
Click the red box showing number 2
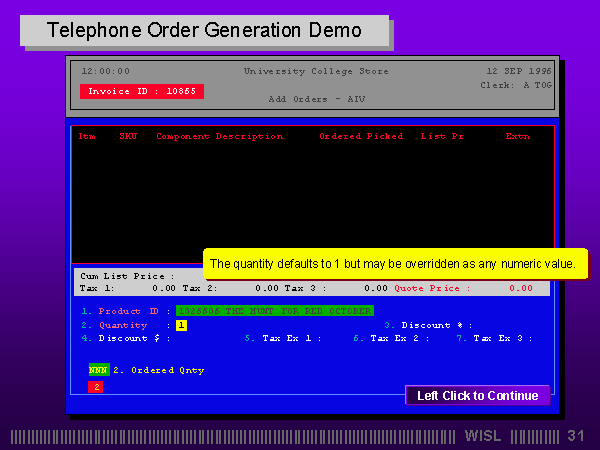point(96,386)
